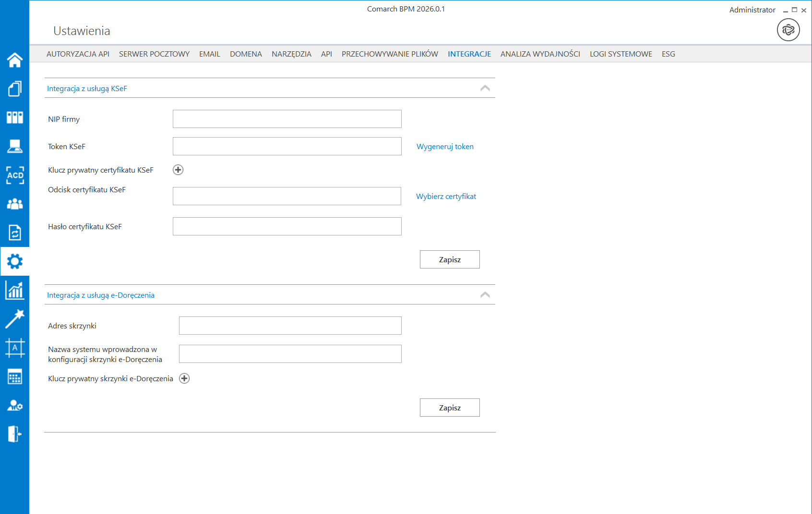This screenshot has height=514, width=812.
Task: Click the Wygeneruj token link
Action: pyautogui.click(x=445, y=147)
